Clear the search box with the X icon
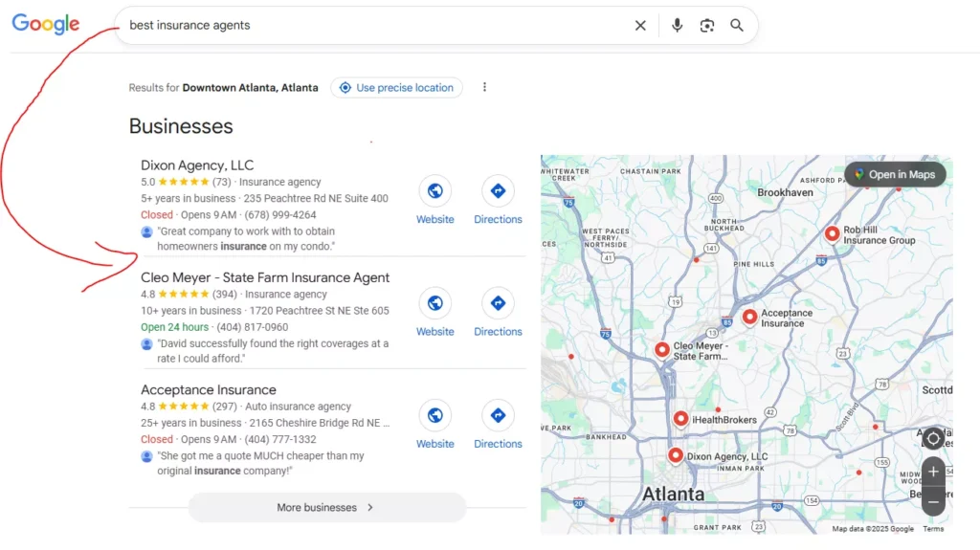This screenshot has height=550, width=980. (x=640, y=26)
